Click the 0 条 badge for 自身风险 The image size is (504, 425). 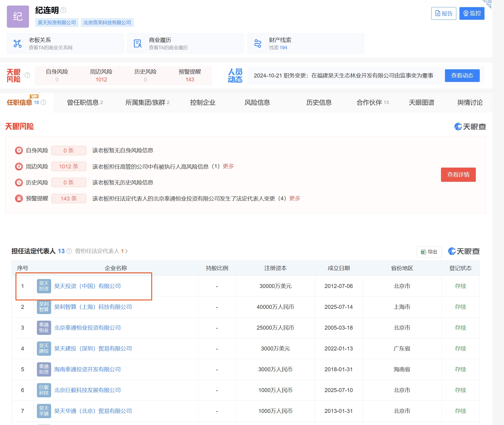click(69, 150)
